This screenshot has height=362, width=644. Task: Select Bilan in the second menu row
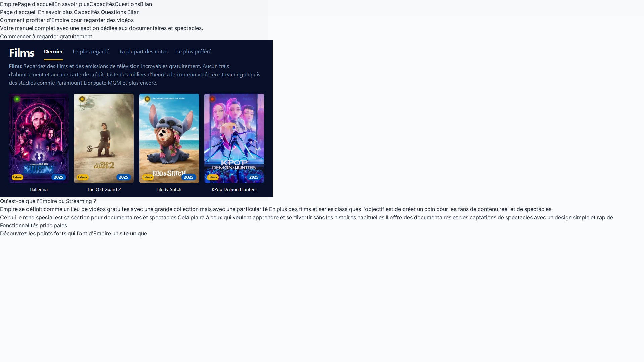[133, 12]
